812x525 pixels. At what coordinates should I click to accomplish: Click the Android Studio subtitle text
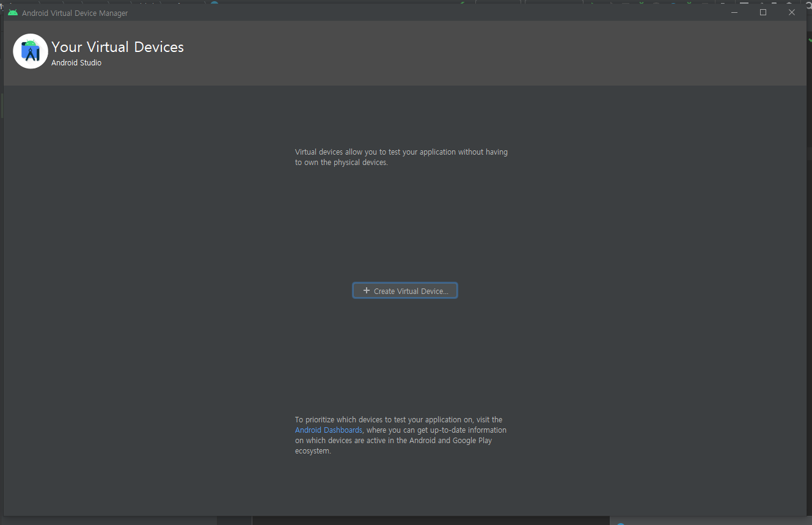pos(76,63)
